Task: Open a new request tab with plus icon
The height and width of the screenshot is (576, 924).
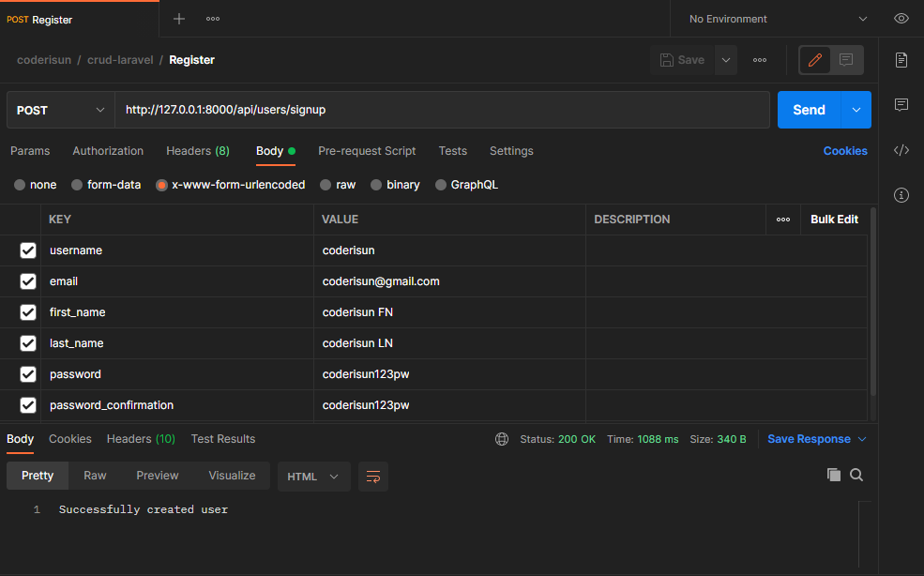Action: [x=179, y=19]
